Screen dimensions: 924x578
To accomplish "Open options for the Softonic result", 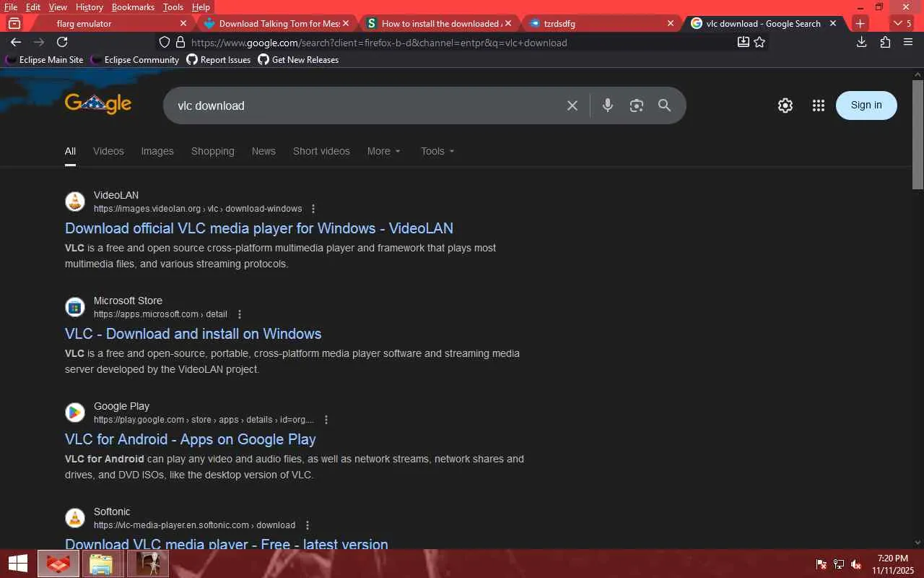I will [308, 525].
